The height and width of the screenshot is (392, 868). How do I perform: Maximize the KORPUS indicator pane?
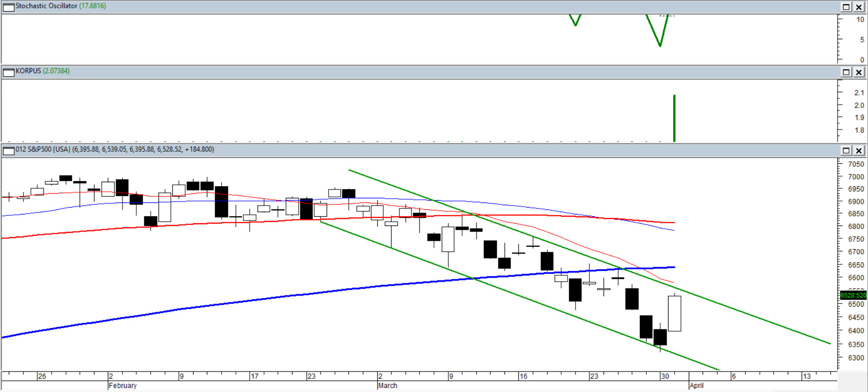click(x=846, y=72)
